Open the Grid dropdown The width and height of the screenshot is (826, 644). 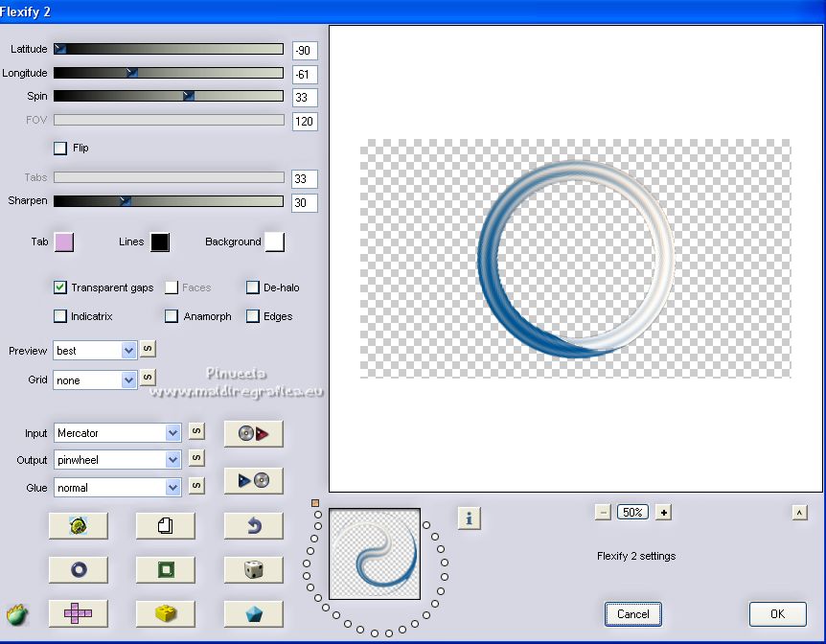click(x=96, y=379)
